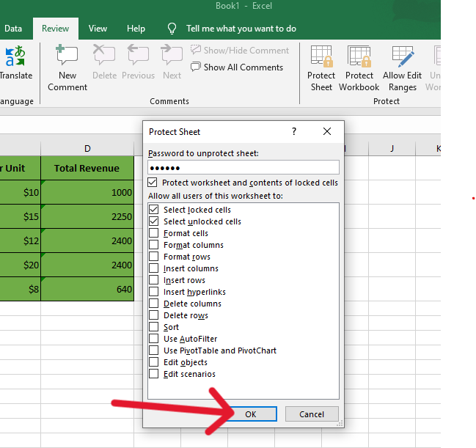Open the Data ribbon tab
This screenshot has width=476, height=448.
pos(13,29)
